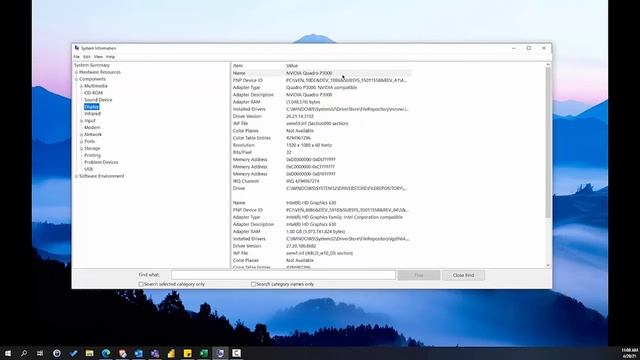This screenshot has height=360, width=640.
Task: Expand the Ports node
Action: point(82,142)
